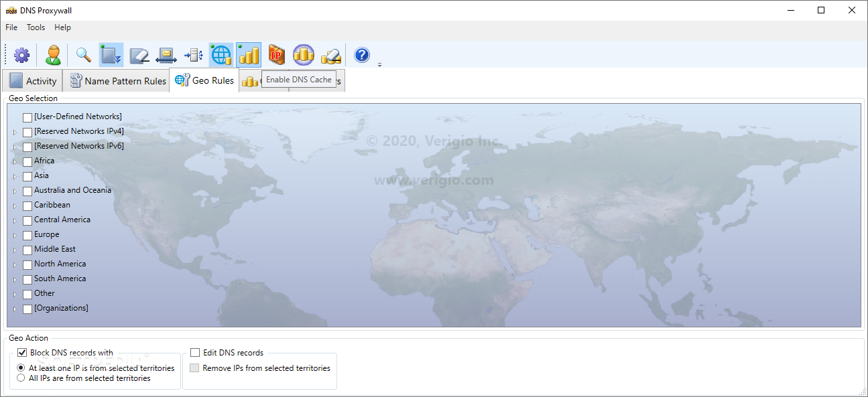Screen dimensions: 868x397
Task: Open help with the blue question mark icon
Action: click(x=362, y=55)
